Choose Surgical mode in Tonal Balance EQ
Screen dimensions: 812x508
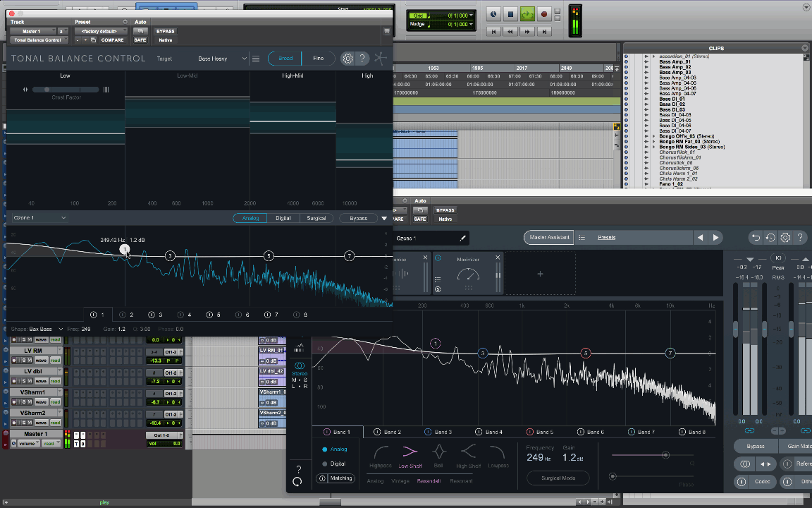point(316,218)
